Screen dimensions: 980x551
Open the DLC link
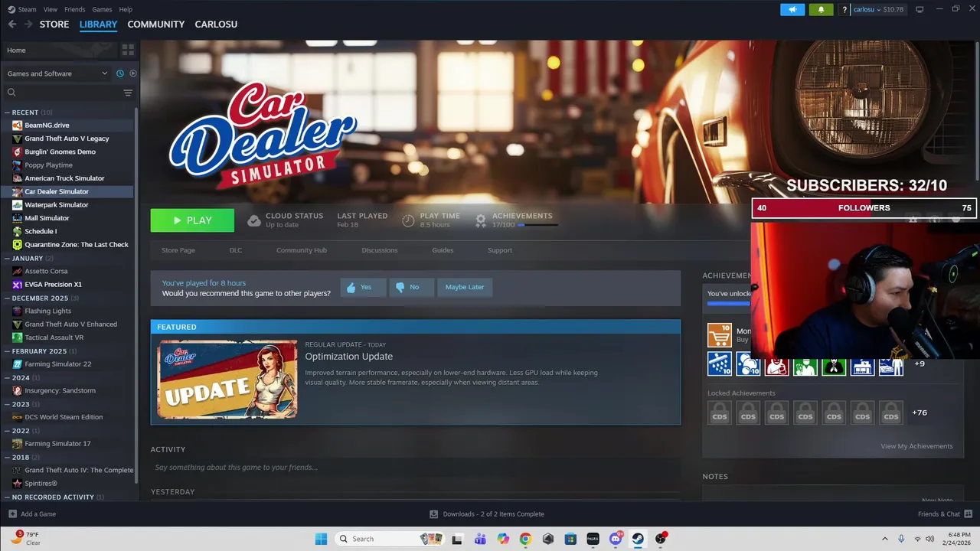pos(236,250)
